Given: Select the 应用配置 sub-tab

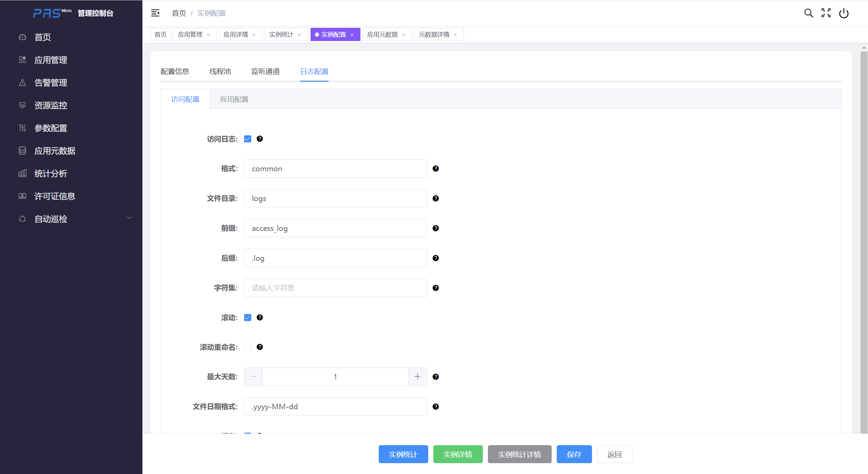Looking at the screenshot, I should 234,99.
